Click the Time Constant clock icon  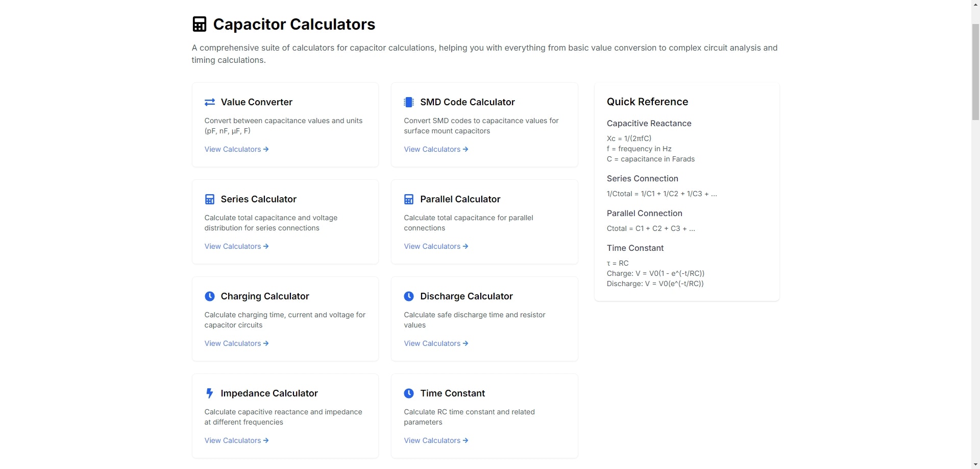409,393
